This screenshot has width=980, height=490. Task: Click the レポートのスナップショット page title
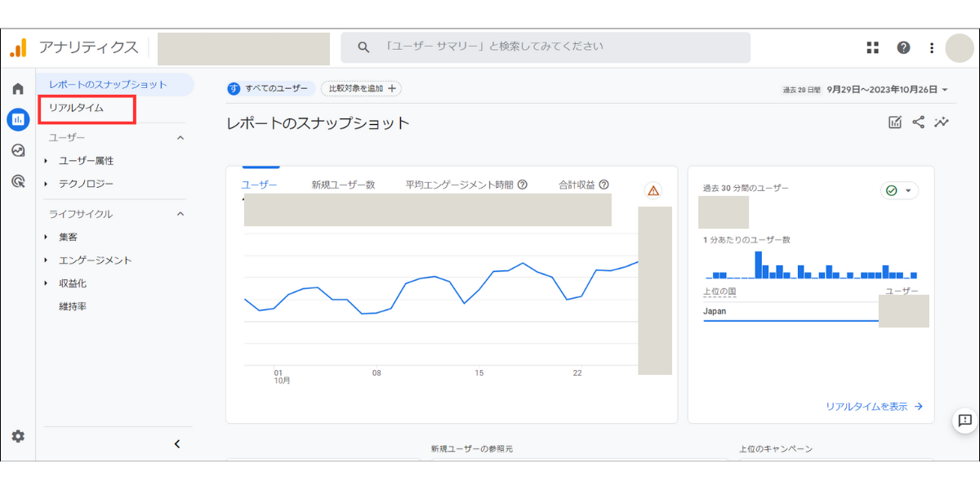click(x=318, y=123)
